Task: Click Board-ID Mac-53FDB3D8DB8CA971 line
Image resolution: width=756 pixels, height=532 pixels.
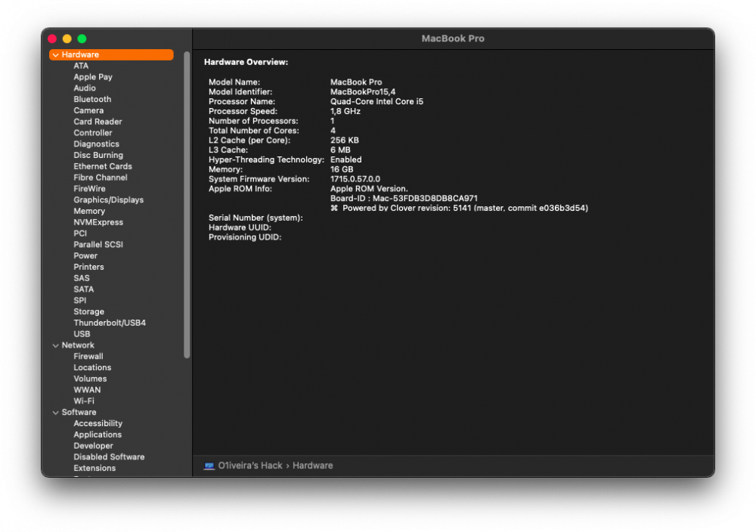Action: (404, 198)
